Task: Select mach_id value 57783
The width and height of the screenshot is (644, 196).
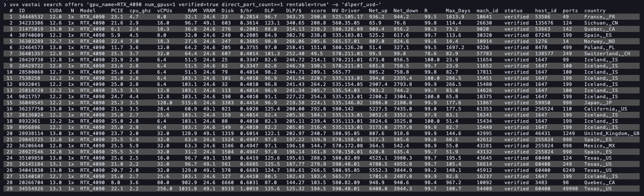Action: coord(484,53)
